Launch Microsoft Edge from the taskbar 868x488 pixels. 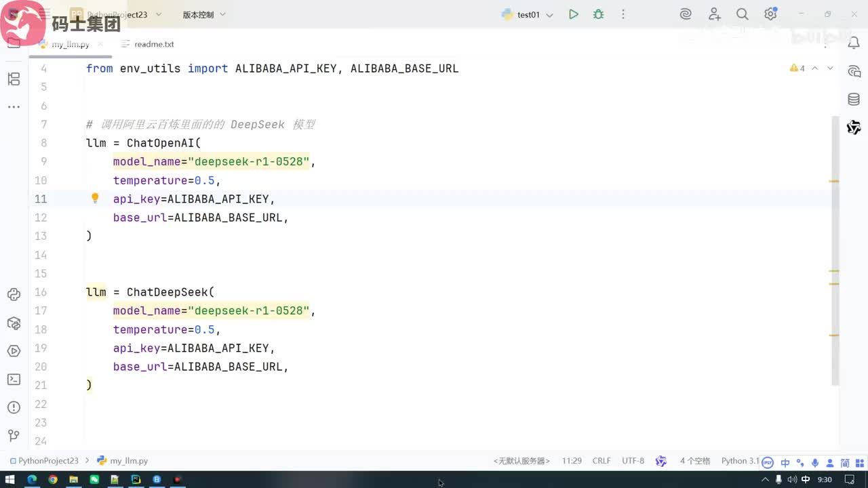point(31,479)
